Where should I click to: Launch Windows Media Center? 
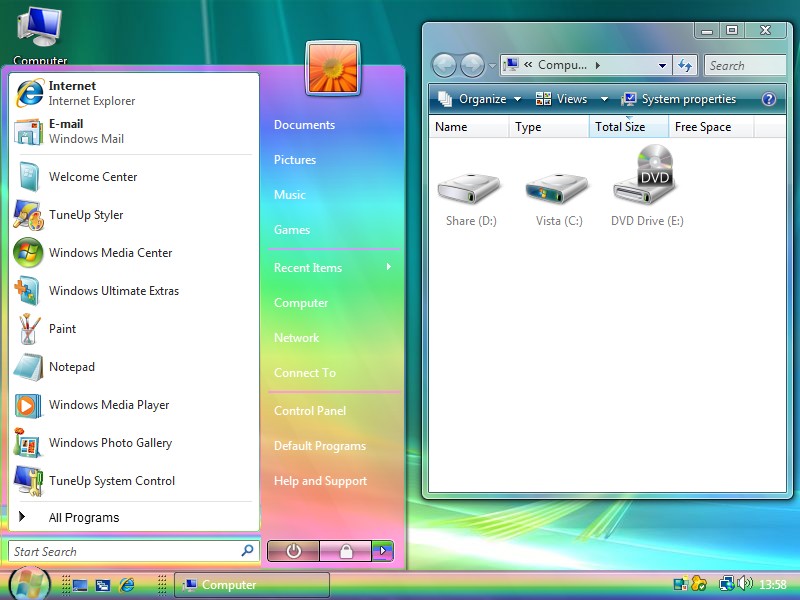point(110,253)
